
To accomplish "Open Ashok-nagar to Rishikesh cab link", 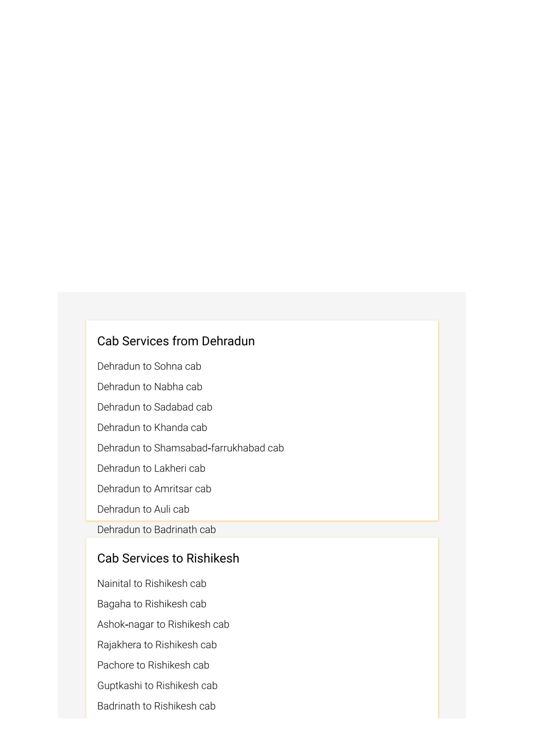I will (x=163, y=625).
